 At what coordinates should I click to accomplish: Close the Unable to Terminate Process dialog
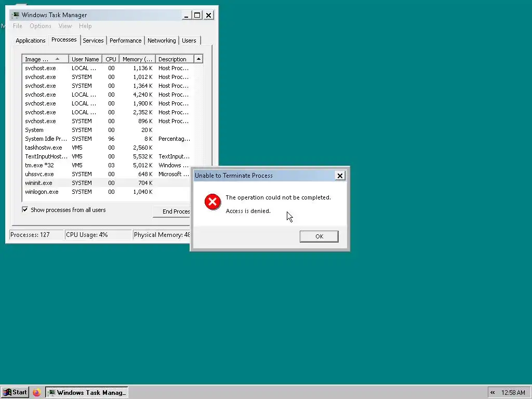[340, 176]
